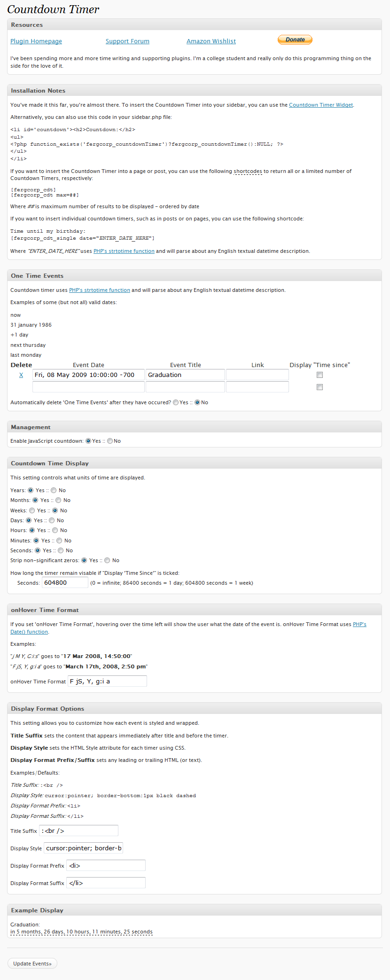The height and width of the screenshot is (980, 390).
Task: Focus the onHover Time Format field
Action: [107, 681]
